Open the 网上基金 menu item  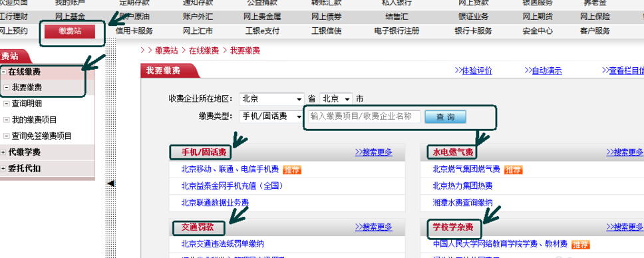coord(71,17)
